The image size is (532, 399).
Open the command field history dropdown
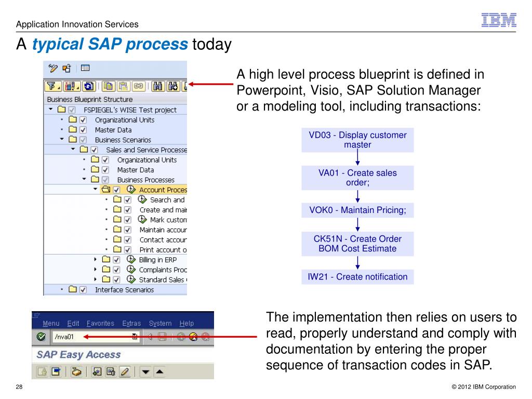(135, 337)
